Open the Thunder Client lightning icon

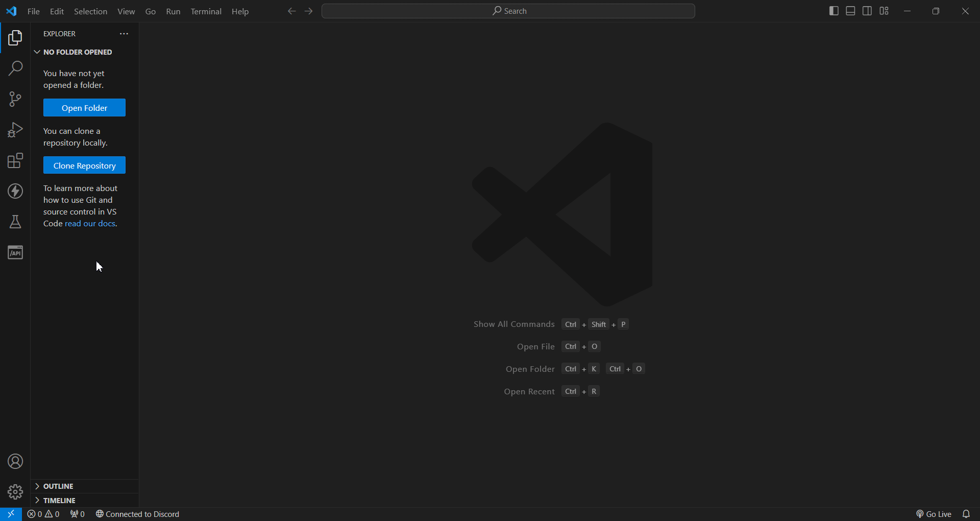point(15,191)
